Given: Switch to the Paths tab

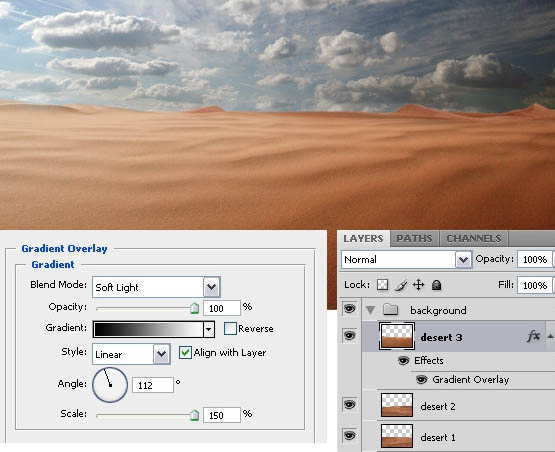Looking at the screenshot, I should coord(414,239).
